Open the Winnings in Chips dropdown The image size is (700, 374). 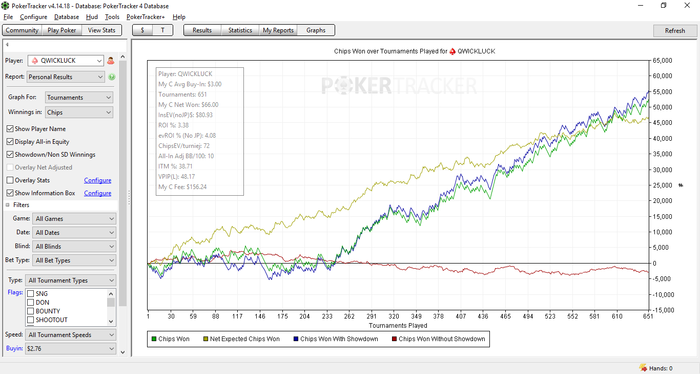79,112
